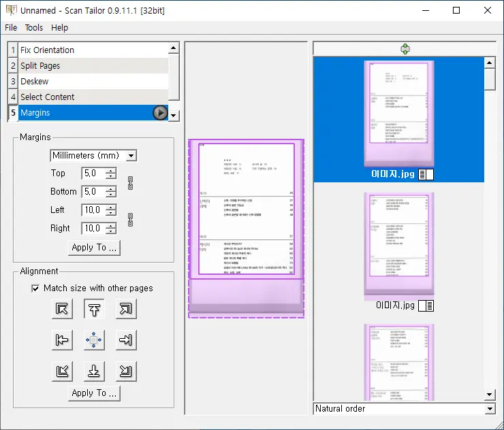This screenshot has width=504, height=430.
Task: Select bottom-center alignment icon
Action: coord(94,371)
